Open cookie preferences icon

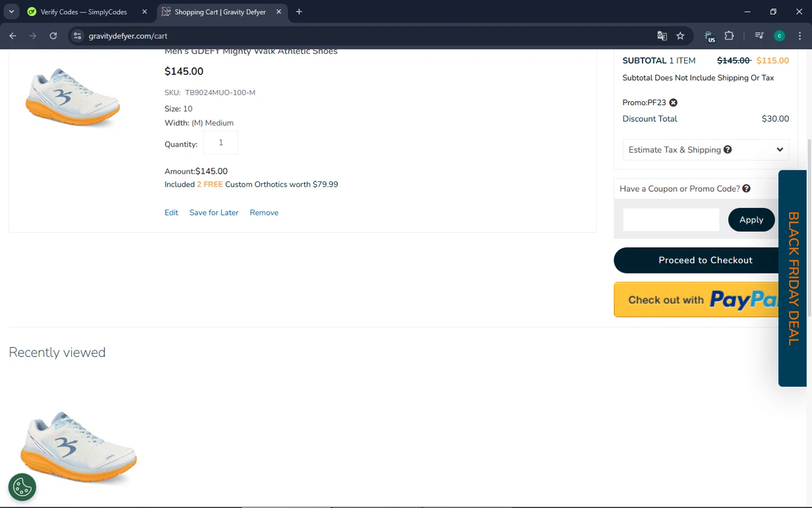pyautogui.click(x=22, y=487)
